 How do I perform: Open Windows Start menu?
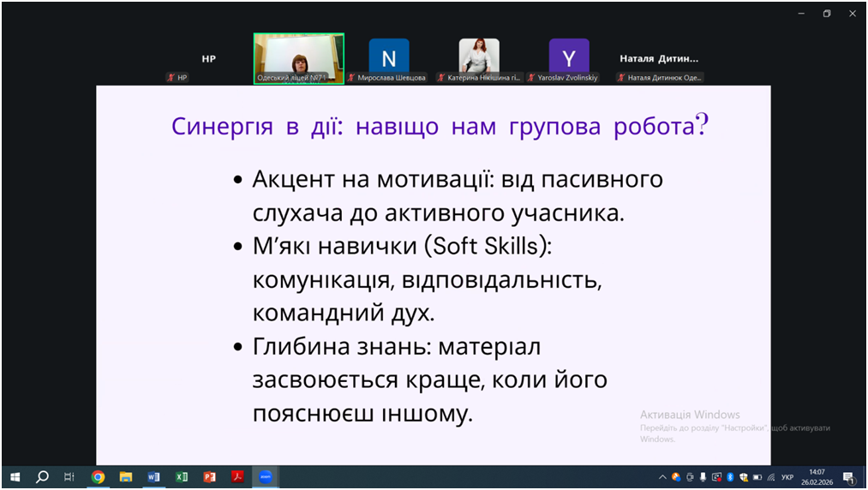point(15,477)
